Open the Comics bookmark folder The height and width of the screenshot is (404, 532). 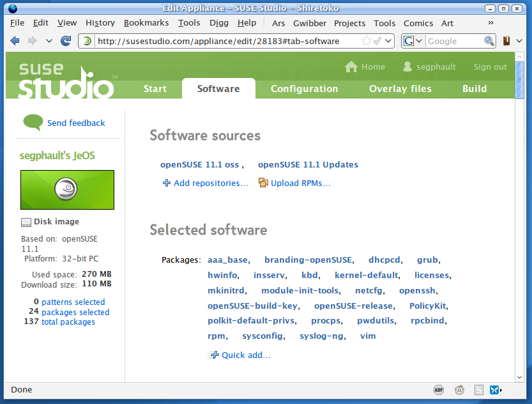(x=418, y=23)
